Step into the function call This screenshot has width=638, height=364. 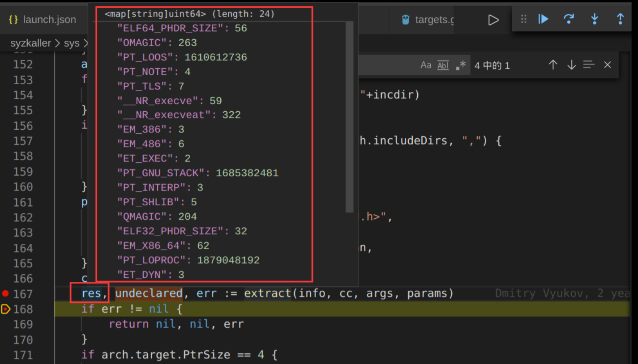pos(595,19)
